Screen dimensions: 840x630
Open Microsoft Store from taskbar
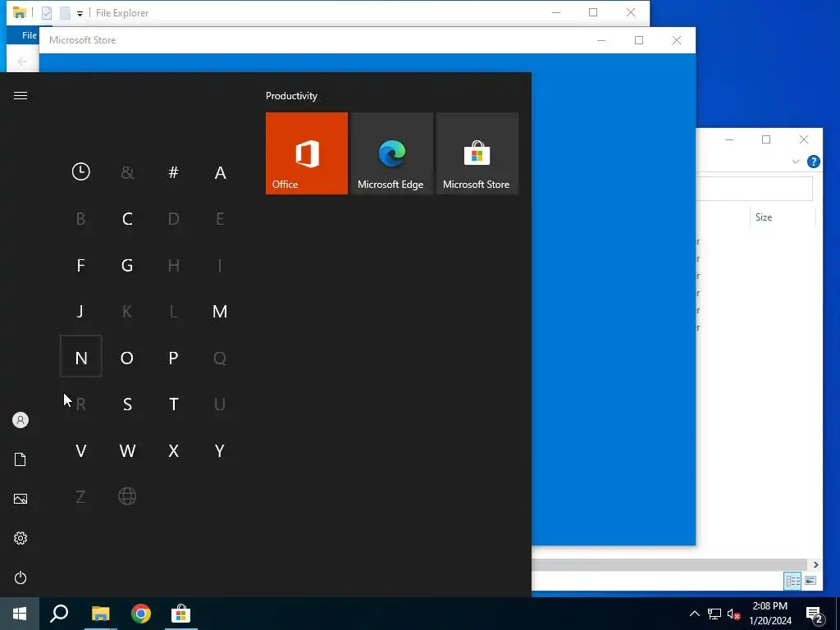click(181, 614)
